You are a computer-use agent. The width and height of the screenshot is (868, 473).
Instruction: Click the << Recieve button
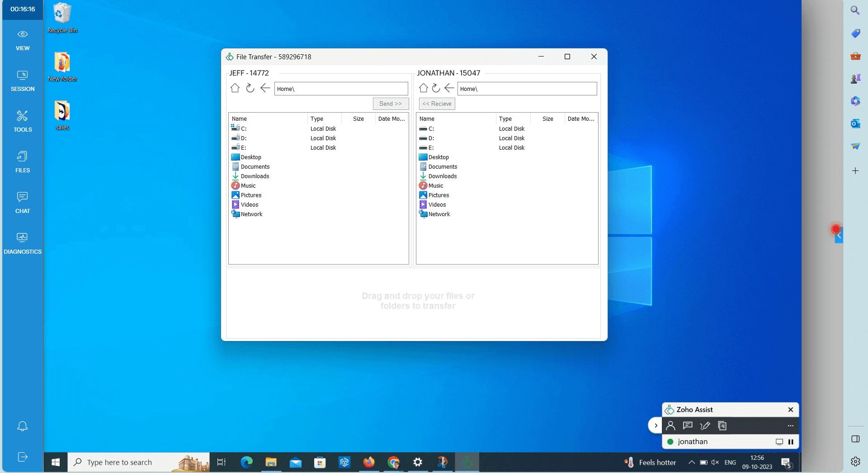click(x=437, y=104)
